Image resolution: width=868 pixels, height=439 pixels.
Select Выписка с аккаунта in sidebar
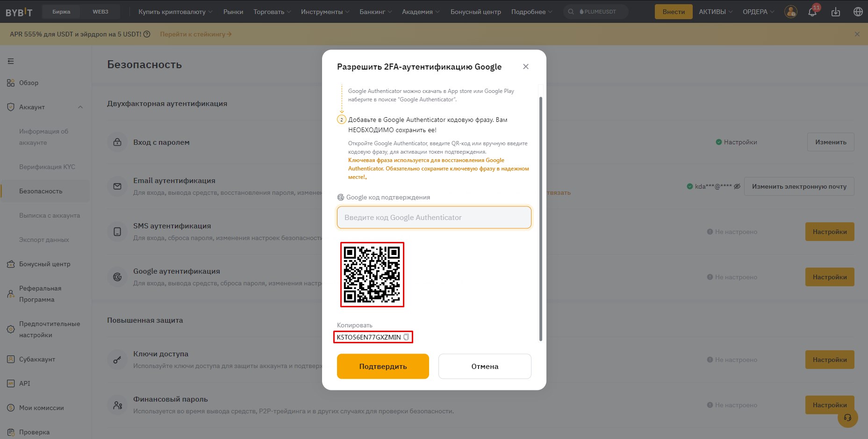(x=50, y=215)
